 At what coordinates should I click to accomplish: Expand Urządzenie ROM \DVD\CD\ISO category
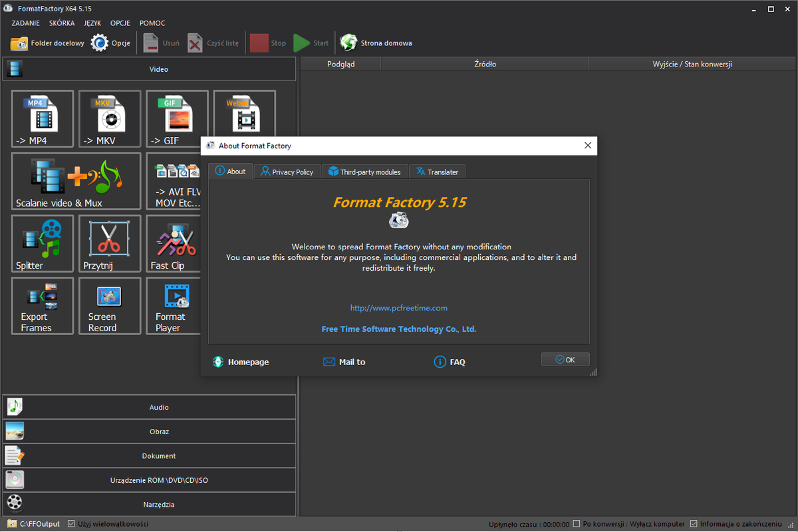[149, 480]
